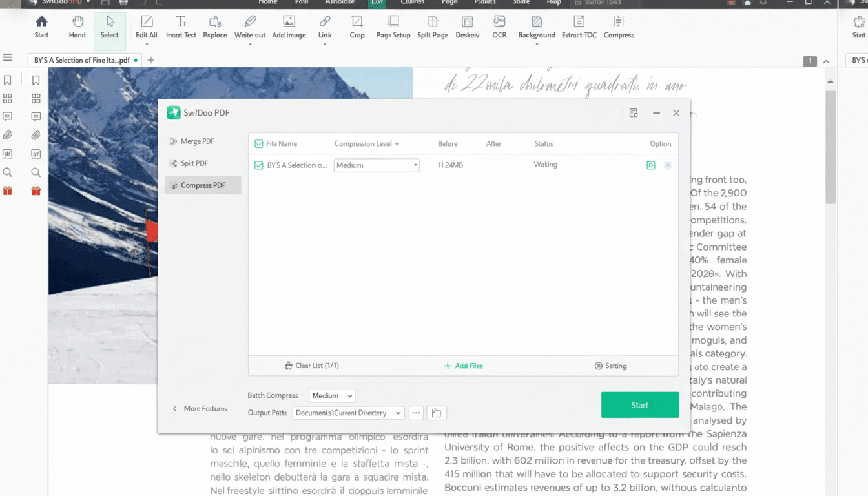This screenshot has width=868, height=496.
Task: Open the Output Path dropdown
Action: (349, 413)
